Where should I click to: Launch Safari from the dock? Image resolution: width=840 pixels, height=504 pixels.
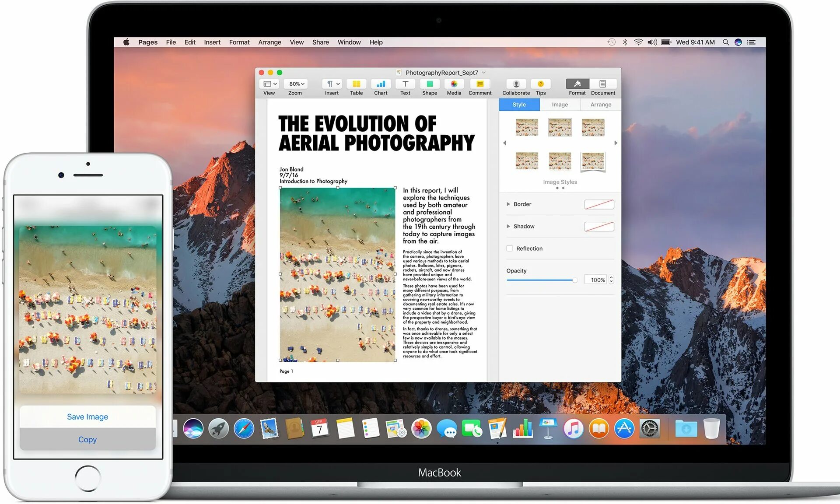[x=244, y=429]
